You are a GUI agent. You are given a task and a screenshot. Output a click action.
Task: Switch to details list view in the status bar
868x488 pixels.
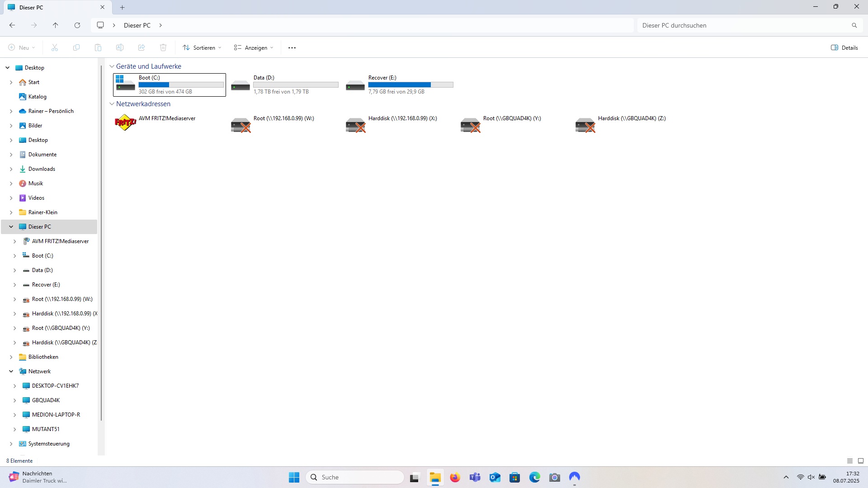coord(850,461)
